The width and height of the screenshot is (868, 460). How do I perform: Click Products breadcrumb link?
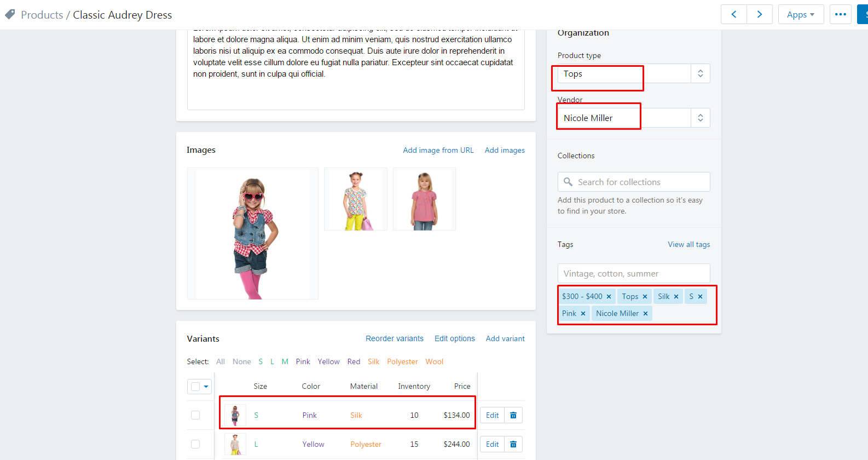(42, 15)
